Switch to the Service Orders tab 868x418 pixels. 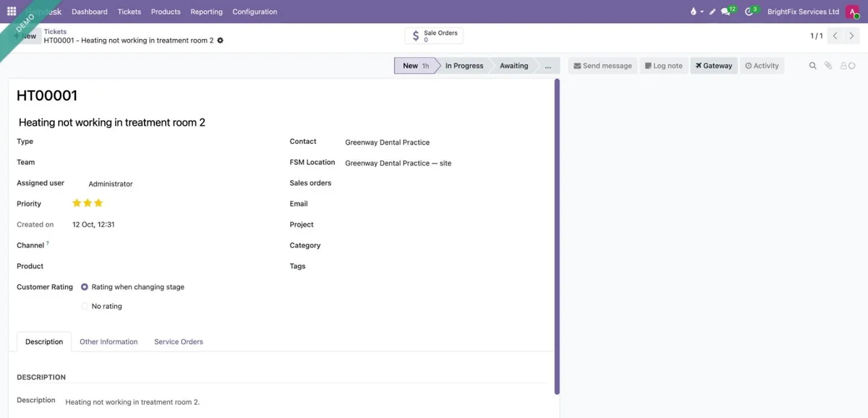179,342
